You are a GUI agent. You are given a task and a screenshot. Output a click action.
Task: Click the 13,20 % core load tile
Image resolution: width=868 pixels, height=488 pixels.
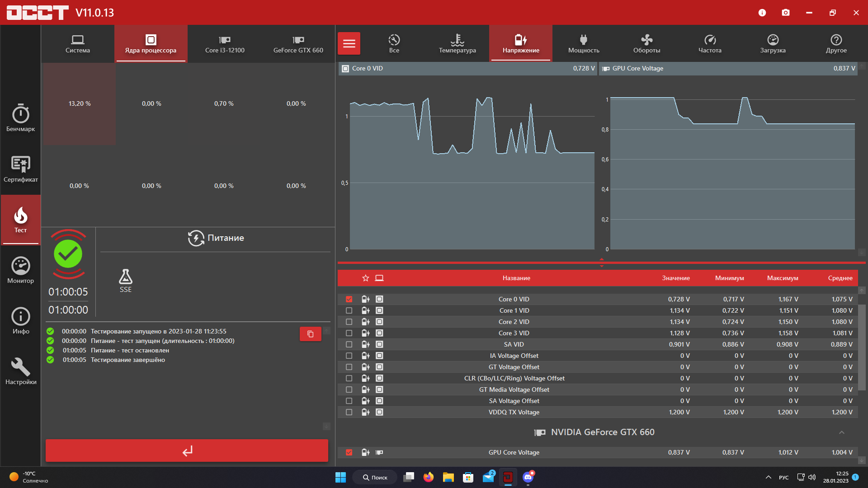[x=80, y=104]
